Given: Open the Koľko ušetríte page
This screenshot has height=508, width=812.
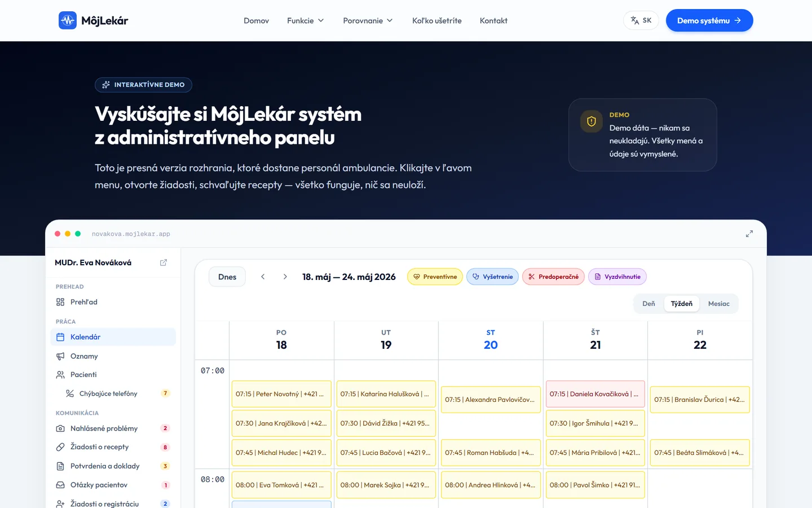Looking at the screenshot, I should (437, 20).
